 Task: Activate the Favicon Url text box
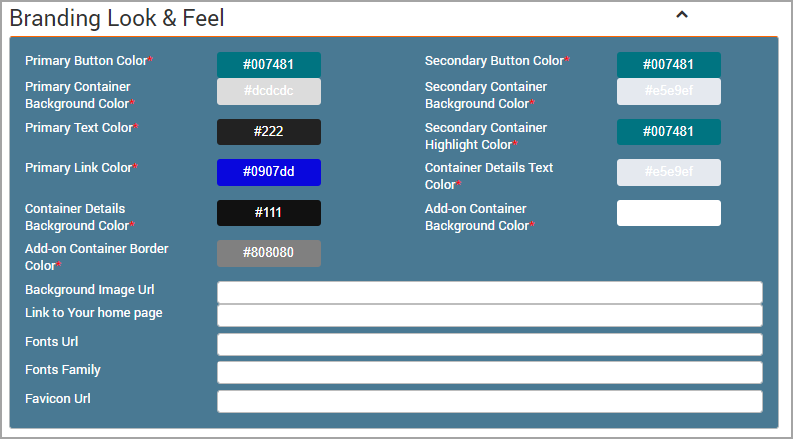(490, 402)
